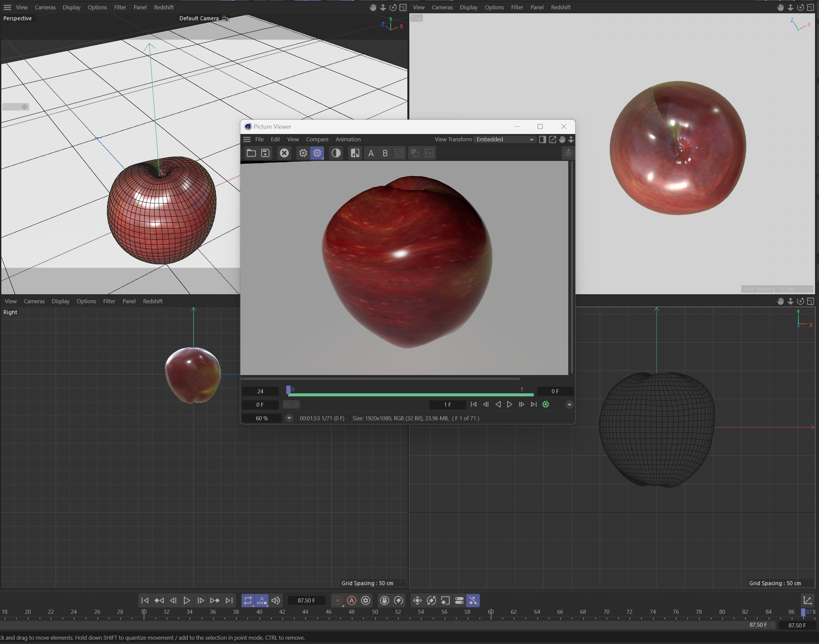Open the Redshift menu in the Right viewport
This screenshot has width=819, height=644.
(x=152, y=301)
